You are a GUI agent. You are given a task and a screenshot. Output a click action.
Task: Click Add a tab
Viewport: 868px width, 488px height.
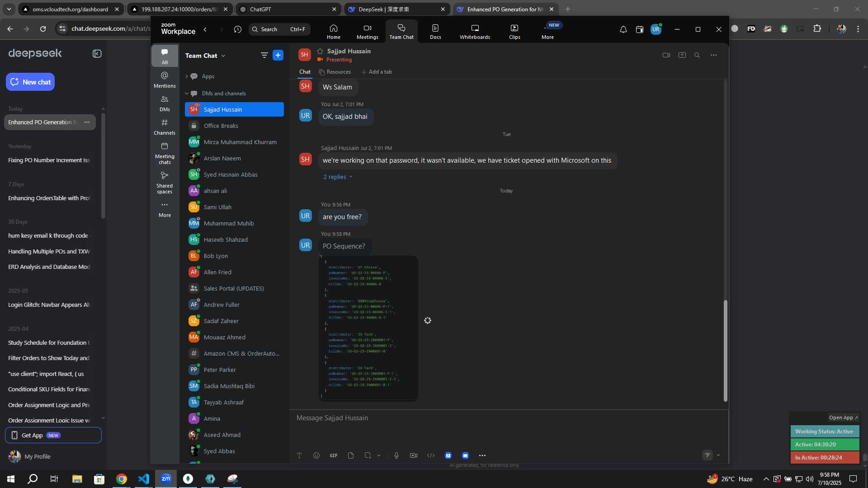coord(377,72)
